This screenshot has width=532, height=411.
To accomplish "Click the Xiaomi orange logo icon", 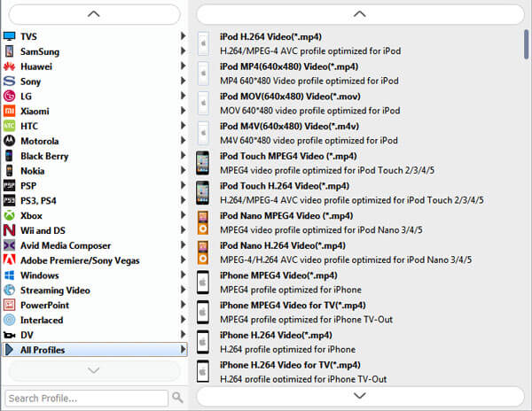I will click(9, 111).
